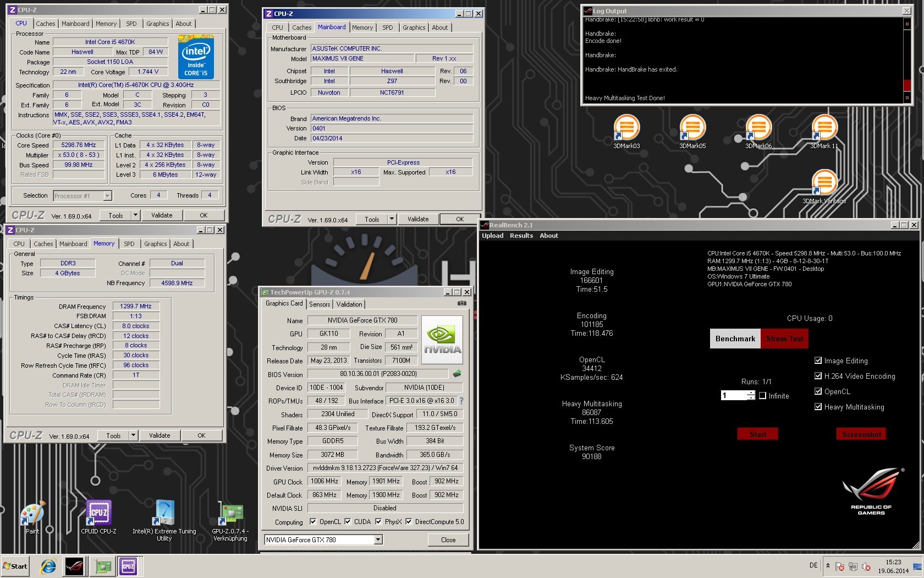Image resolution: width=924 pixels, height=578 pixels.
Task: Open the Windows Start menu
Action: [x=15, y=566]
